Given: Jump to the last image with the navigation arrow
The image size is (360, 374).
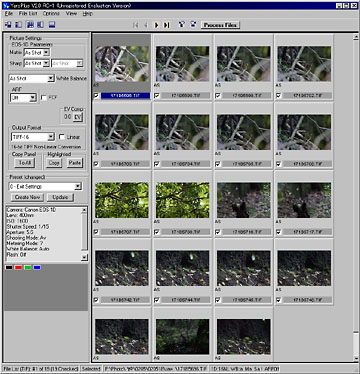Looking at the screenshot, I should [167, 25].
